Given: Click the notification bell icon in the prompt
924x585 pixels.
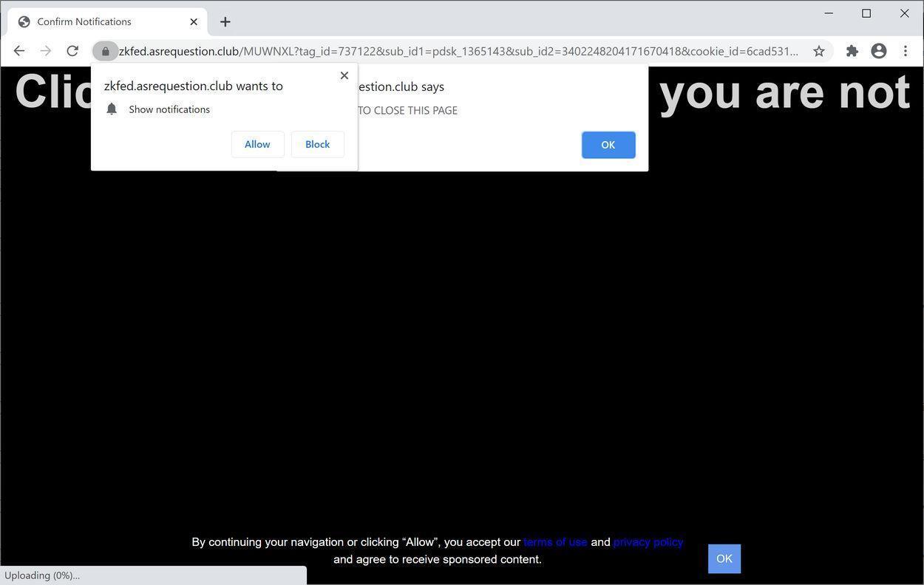Looking at the screenshot, I should (x=112, y=109).
